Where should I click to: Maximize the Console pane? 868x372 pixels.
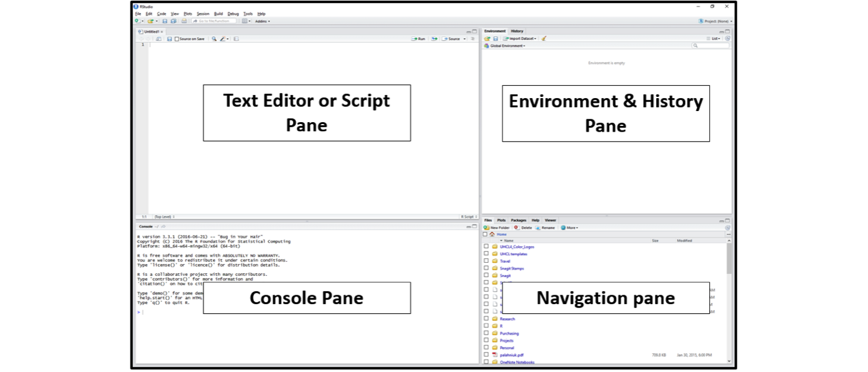coord(475,227)
